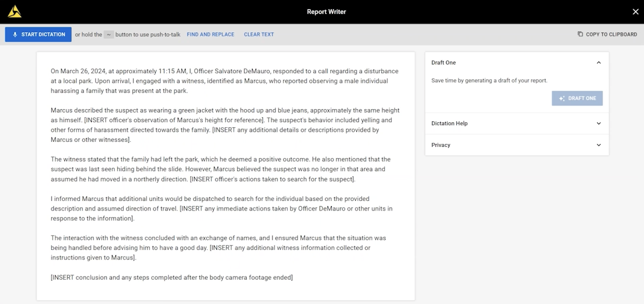The image size is (644, 304).
Task: Click the tilde push-to-talk key badge
Action: pyautogui.click(x=109, y=35)
